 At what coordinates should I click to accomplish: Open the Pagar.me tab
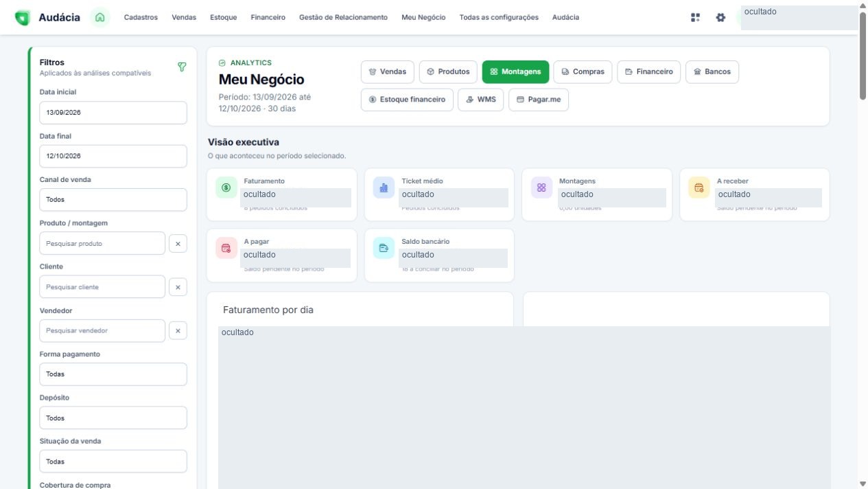(539, 100)
